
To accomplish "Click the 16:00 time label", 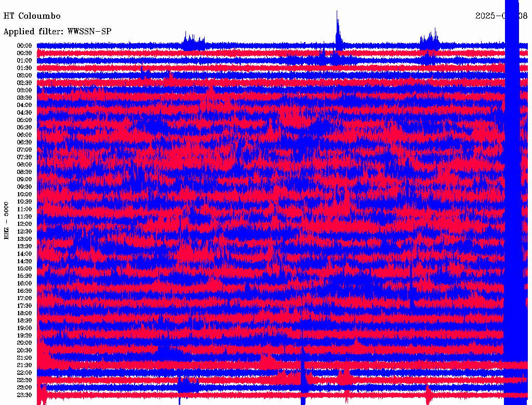I will point(24,283).
